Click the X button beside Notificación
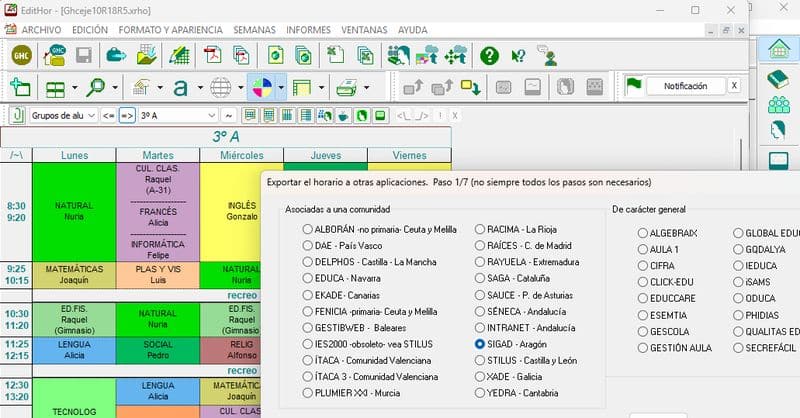The image size is (800, 418). pyautogui.click(x=734, y=86)
